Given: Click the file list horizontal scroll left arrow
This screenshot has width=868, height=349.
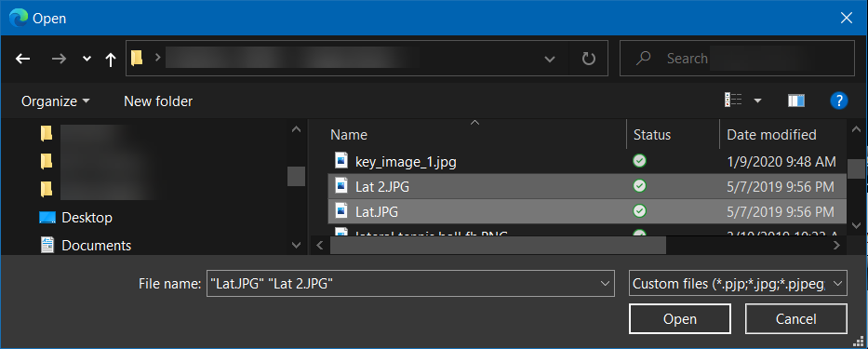Looking at the screenshot, I should [x=319, y=245].
